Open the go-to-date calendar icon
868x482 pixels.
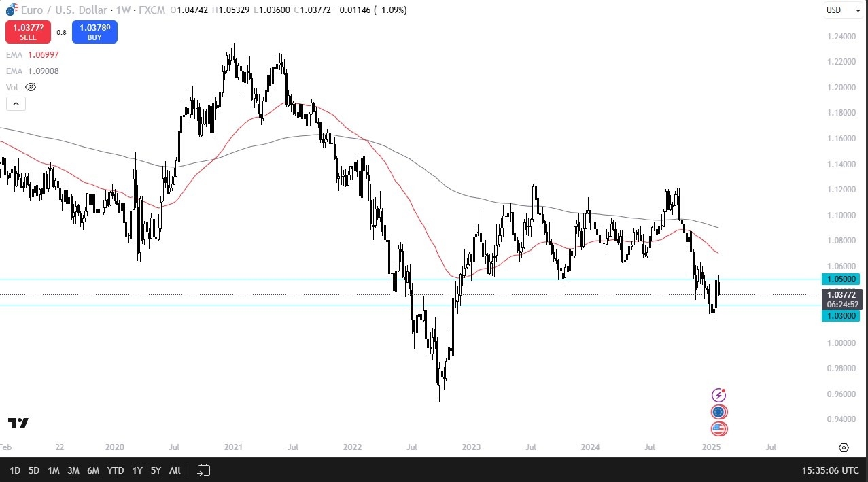pos(203,470)
